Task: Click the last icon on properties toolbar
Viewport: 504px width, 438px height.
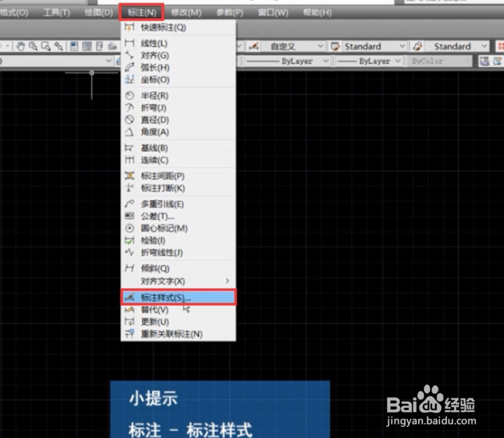Action: pos(497,61)
